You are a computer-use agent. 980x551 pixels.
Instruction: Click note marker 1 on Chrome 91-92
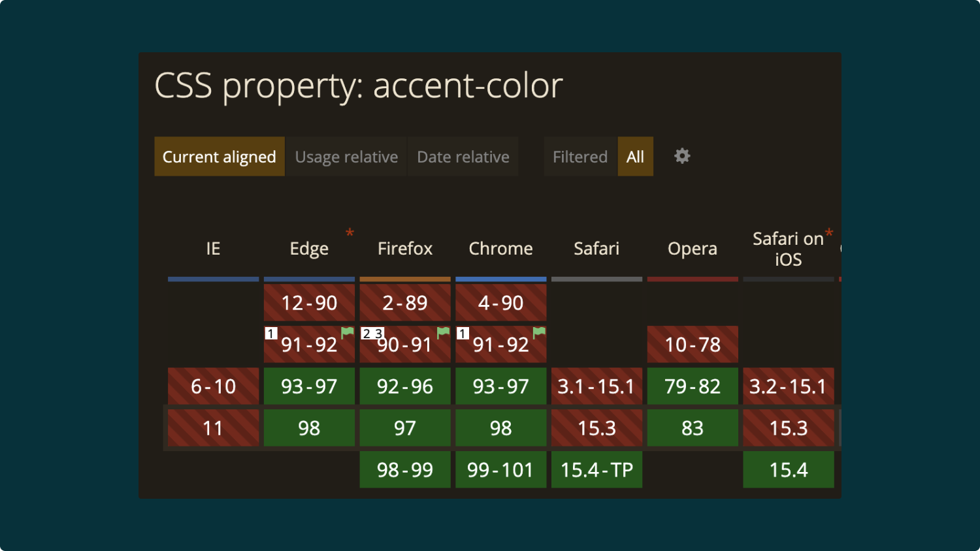[463, 334]
